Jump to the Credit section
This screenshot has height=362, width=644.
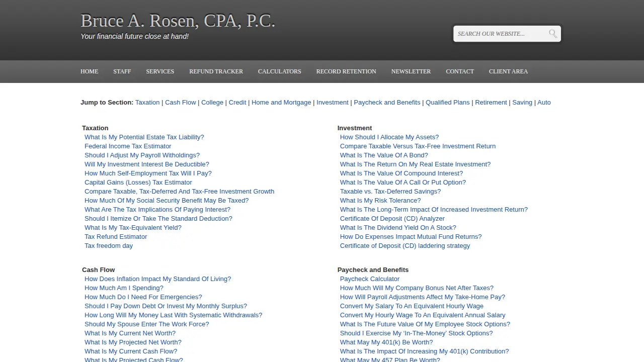pyautogui.click(x=237, y=103)
